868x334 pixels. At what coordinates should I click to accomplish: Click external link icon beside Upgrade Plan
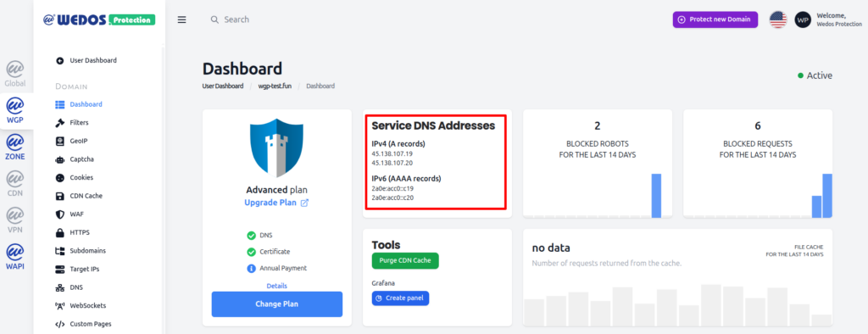tap(304, 203)
